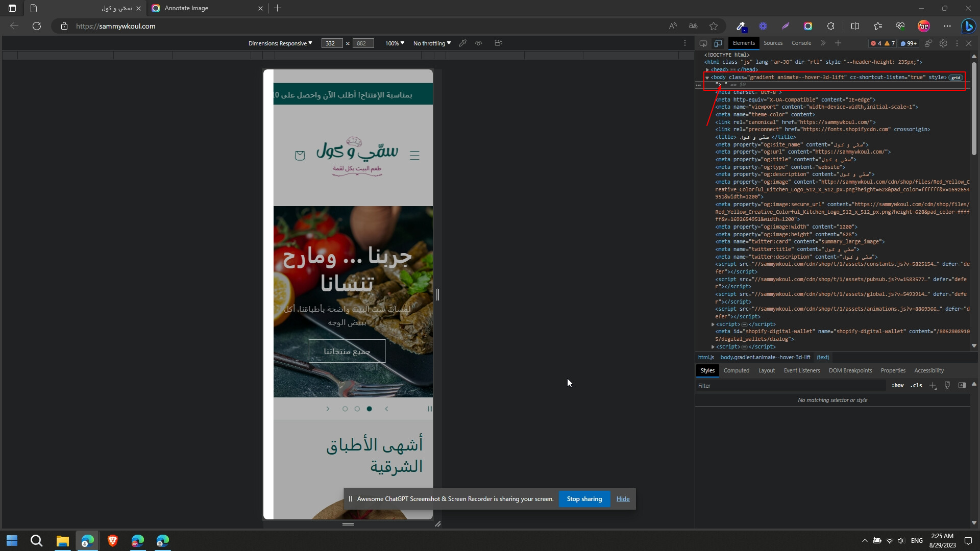
Task: Click the Stop sharing button
Action: tap(584, 499)
